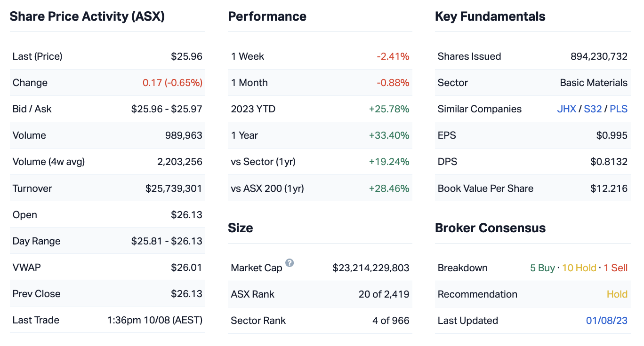This screenshot has width=644, height=346.
Task: Open the JHX similar company link
Action: tap(566, 109)
